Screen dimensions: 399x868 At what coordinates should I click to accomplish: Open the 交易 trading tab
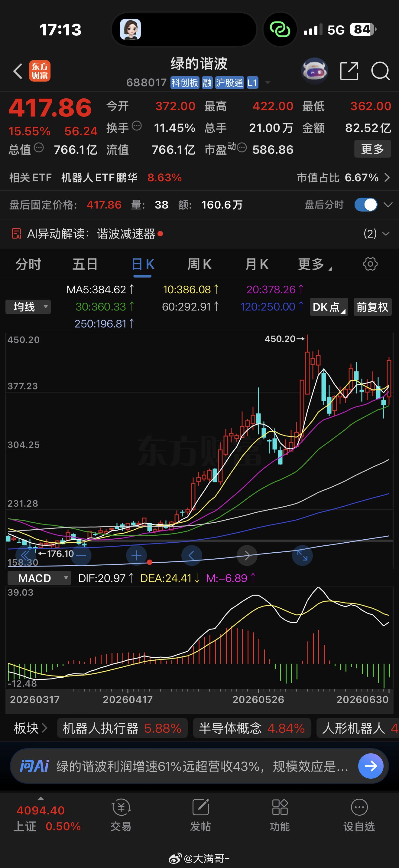[120, 815]
